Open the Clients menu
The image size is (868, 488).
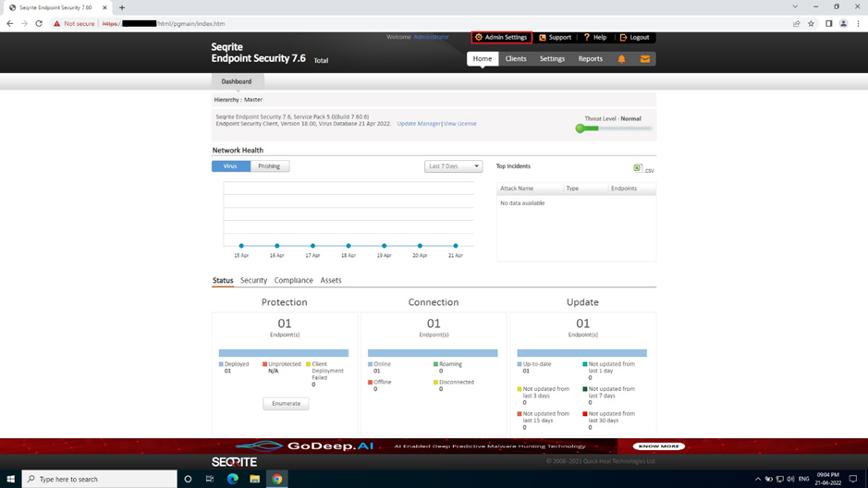tap(515, 59)
